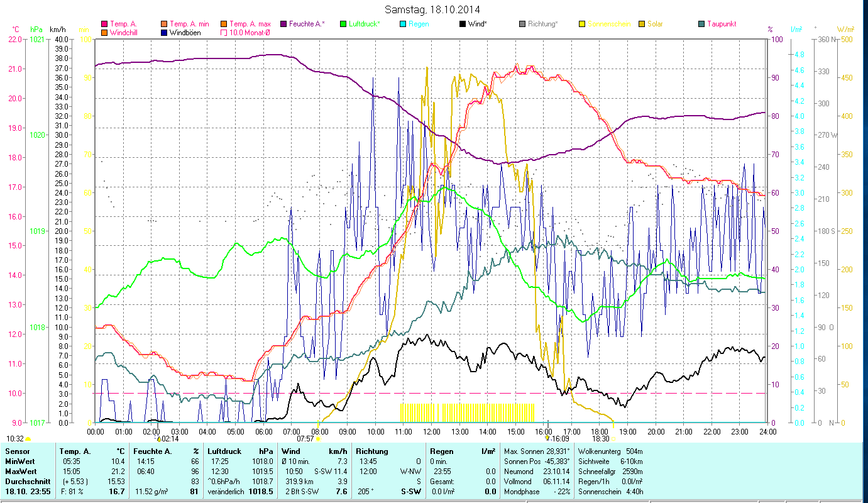868x503 pixels.
Task: Click the Temp. A. max legend swatch
Action: [223, 24]
